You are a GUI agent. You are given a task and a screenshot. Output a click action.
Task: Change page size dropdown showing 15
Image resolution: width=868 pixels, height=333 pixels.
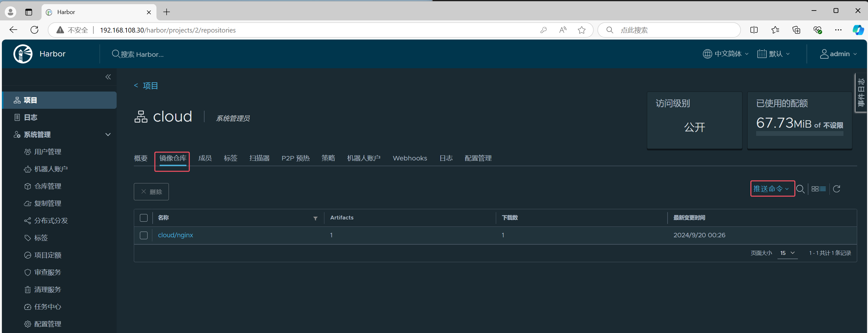click(787, 253)
